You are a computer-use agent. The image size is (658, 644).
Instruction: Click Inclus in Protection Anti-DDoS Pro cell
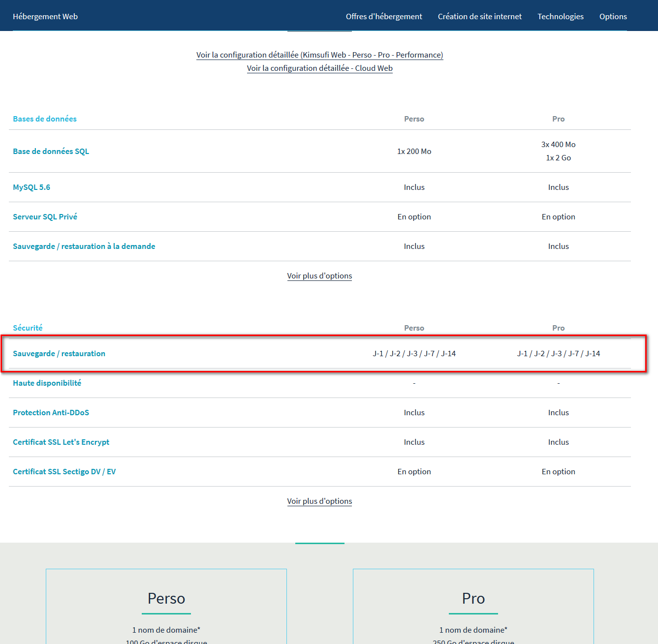pyautogui.click(x=559, y=412)
